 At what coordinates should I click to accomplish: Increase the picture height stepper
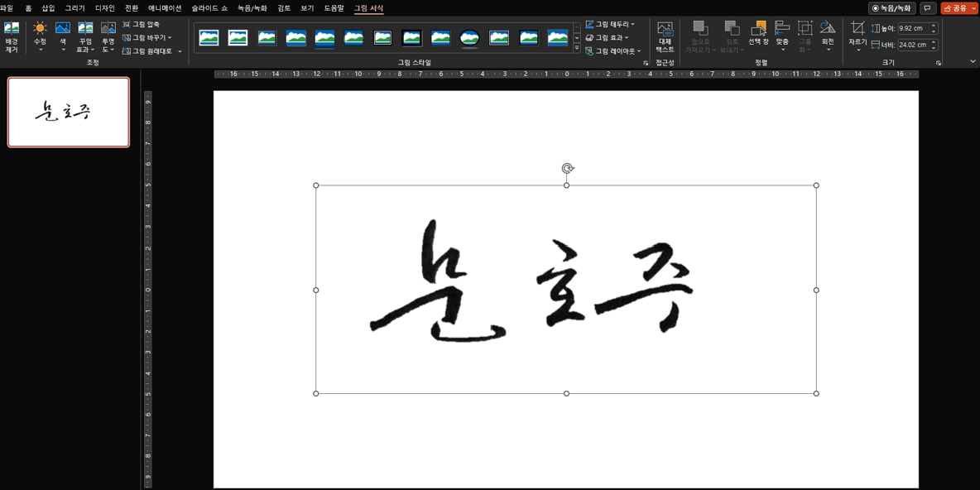(934, 25)
